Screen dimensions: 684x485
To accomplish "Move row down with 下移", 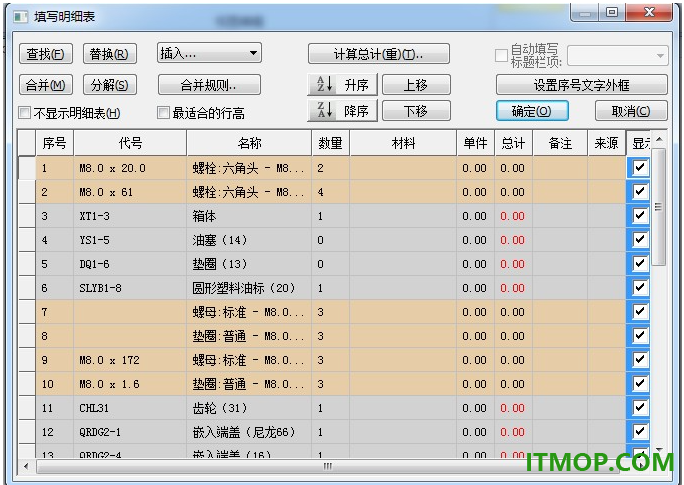I will [416, 111].
